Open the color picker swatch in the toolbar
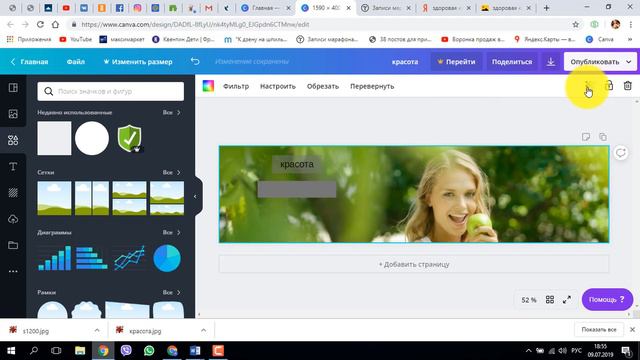 [208, 86]
